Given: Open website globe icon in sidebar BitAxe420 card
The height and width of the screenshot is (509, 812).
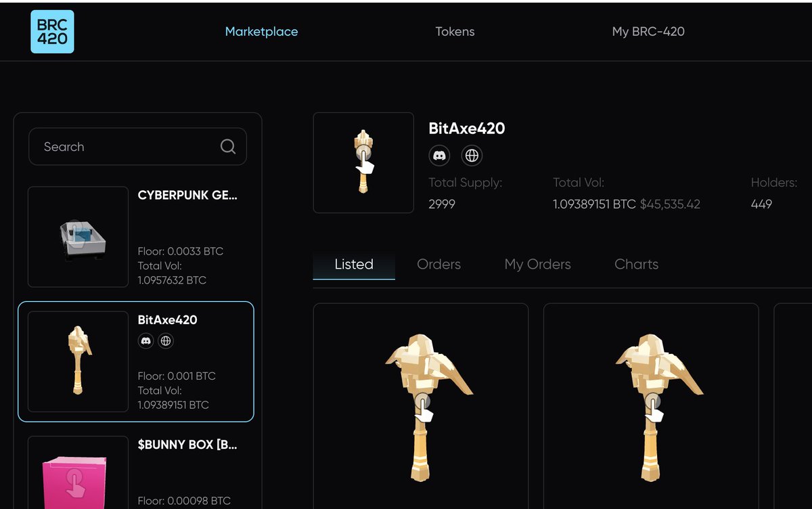Looking at the screenshot, I should pyautogui.click(x=166, y=341).
